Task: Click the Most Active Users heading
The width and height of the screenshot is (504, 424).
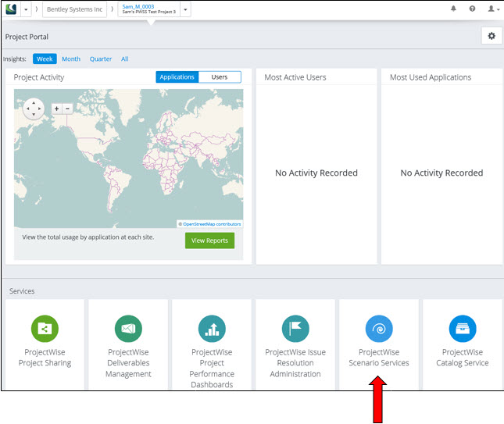Action: point(295,77)
